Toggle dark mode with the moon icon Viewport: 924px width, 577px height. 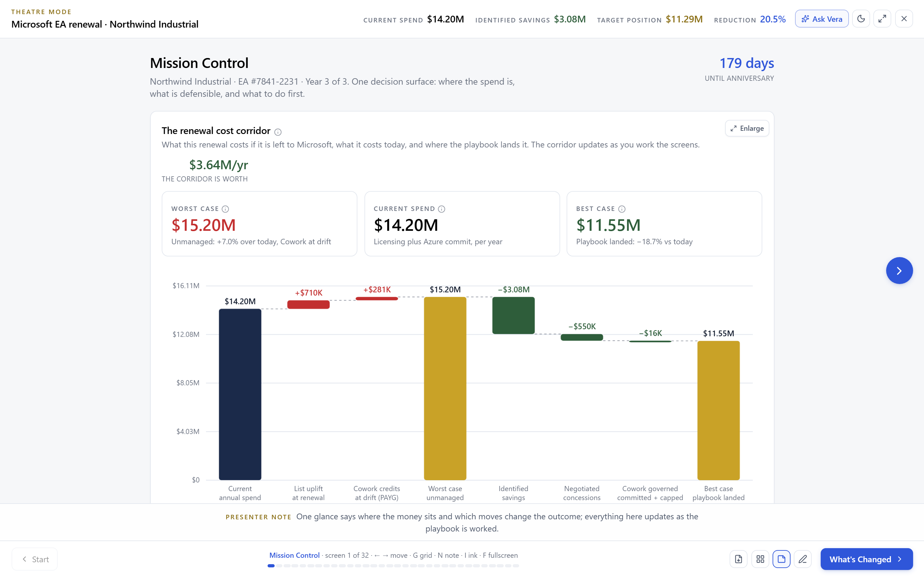click(x=860, y=19)
